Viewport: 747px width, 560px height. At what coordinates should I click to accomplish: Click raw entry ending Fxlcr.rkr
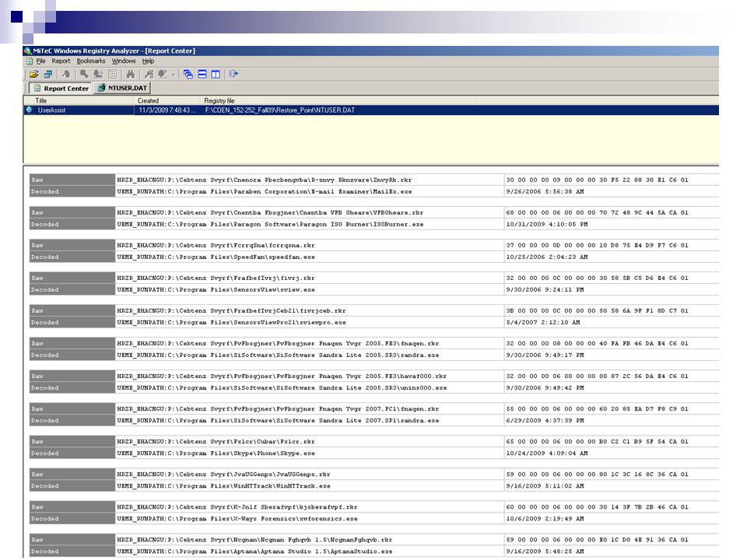(216, 442)
